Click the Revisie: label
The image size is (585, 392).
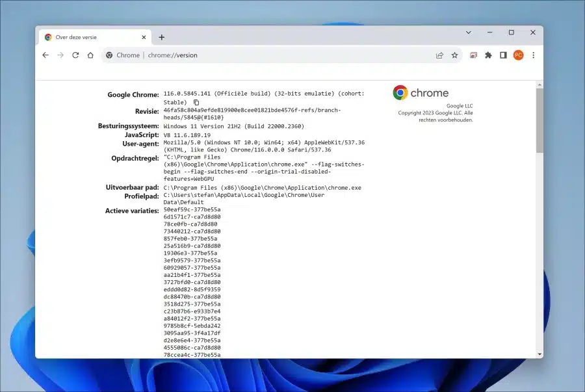click(x=147, y=111)
